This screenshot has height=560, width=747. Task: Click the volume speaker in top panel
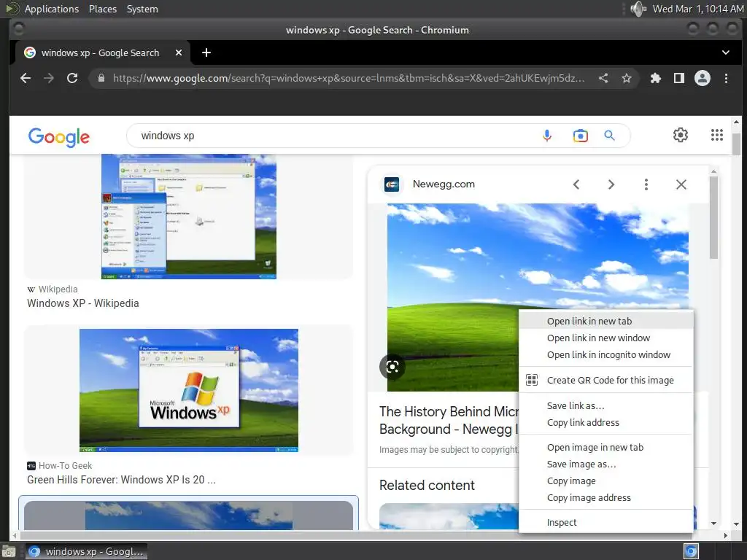[x=638, y=9]
